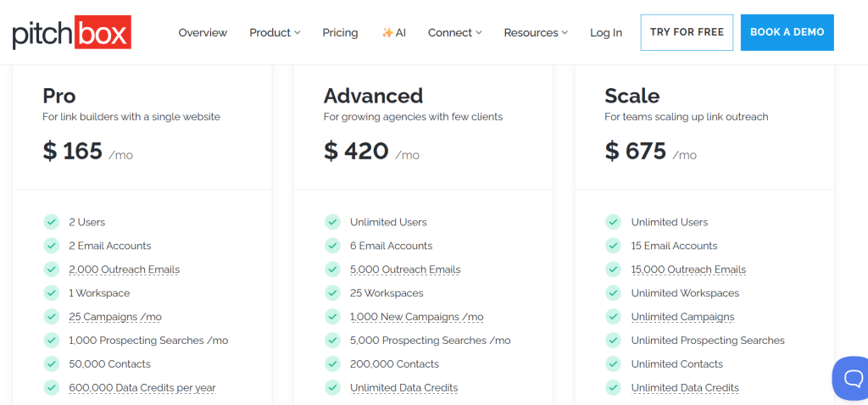868x405 pixels.
Task: Click checkmark beside Advanced Unlimited Users
Action: (332, 222)
